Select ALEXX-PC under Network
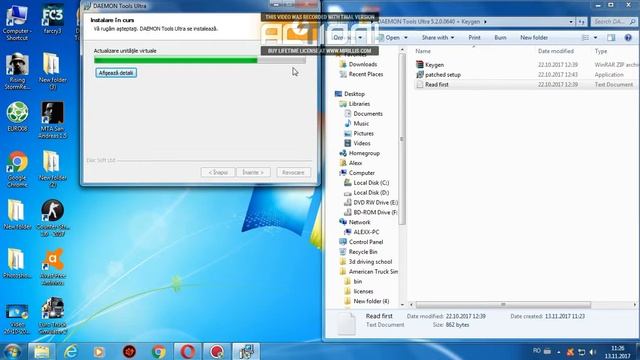Image resolution: width=640 pixels, height=360 pixels. [x=366, y=232]
